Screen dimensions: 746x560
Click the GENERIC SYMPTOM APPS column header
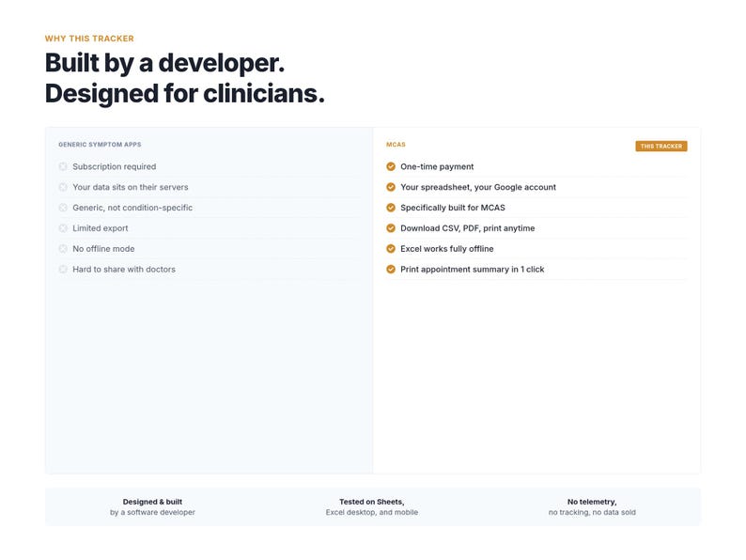(x=100, y=144)
